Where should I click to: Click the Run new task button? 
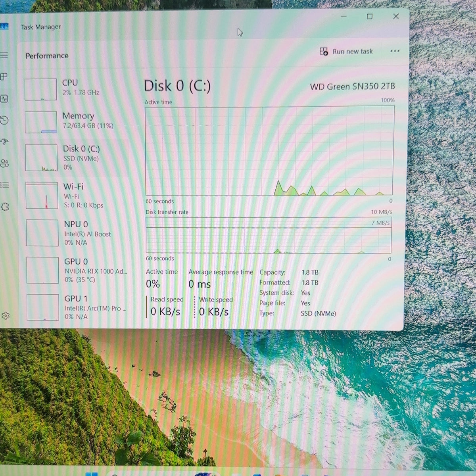pyautogui.click(x=346, y=52)
